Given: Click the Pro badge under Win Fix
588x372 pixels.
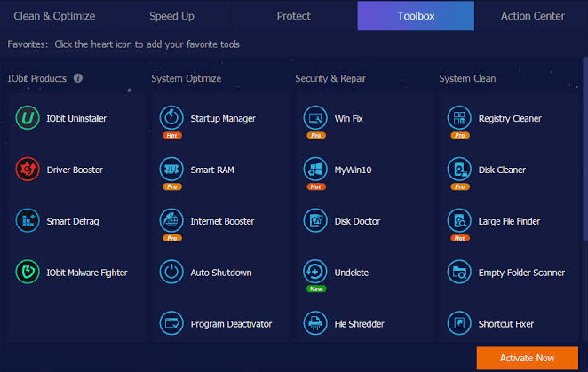Looking at the screenshot, I should pyautogui.click(x=316, y=135).
